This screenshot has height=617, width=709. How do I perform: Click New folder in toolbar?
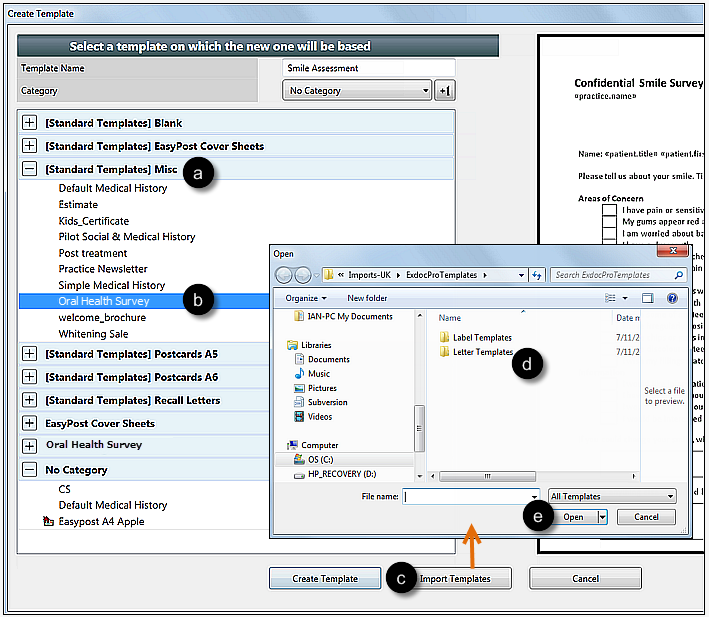click(x=367, y=298)
